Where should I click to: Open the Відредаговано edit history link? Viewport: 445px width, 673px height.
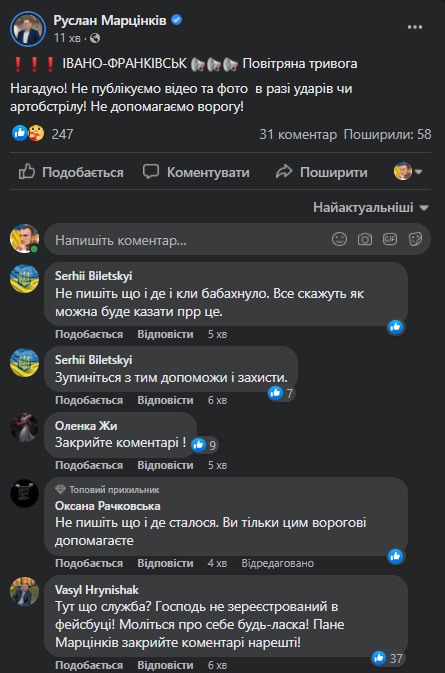click(278, 563)
